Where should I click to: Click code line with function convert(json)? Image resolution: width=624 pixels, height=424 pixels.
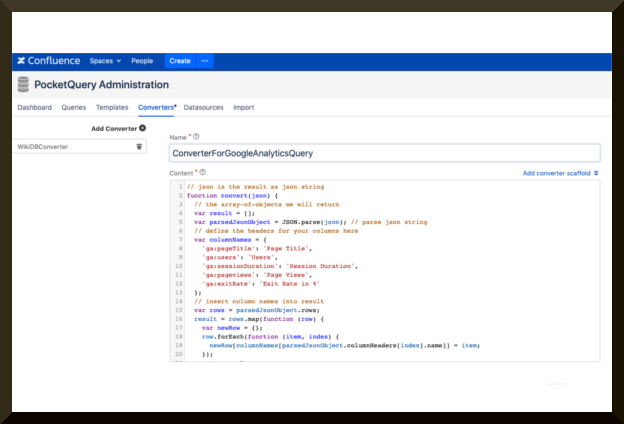coord(232,195)
